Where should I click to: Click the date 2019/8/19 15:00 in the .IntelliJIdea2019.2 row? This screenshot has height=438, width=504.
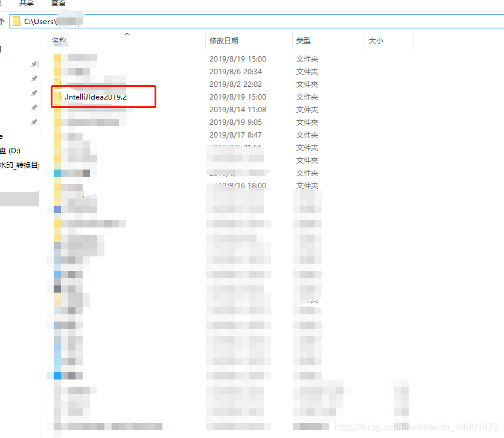click(238, 97)
